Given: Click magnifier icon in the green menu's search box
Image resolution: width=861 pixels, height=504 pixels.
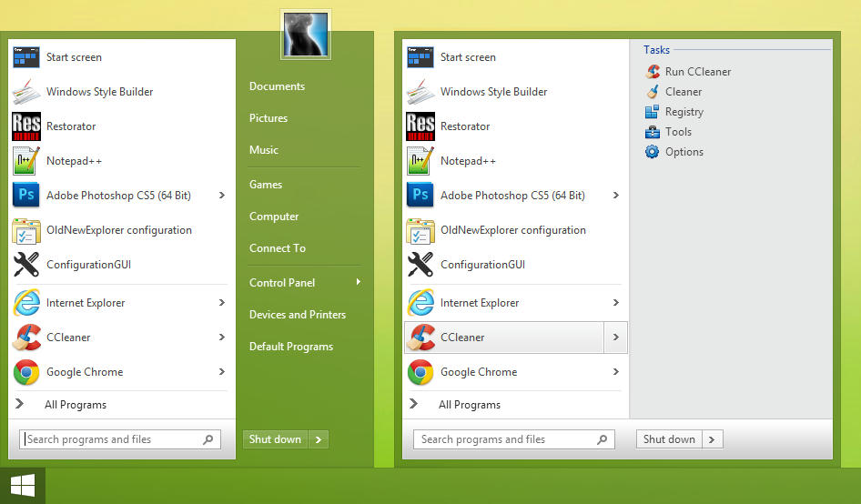Looking at the screenshot, I should pos(208,439).
